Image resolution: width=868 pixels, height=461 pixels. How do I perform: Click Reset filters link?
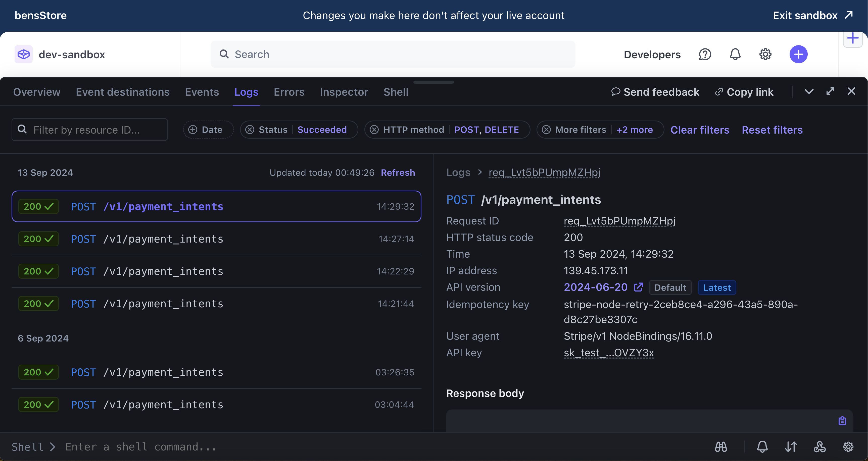[x=772, y=130]
